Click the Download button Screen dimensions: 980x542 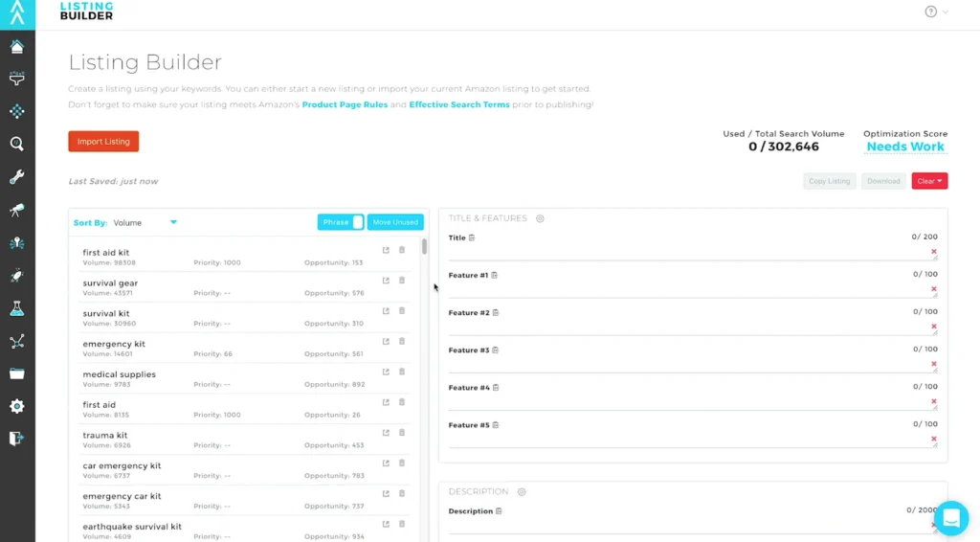(883, 181)
